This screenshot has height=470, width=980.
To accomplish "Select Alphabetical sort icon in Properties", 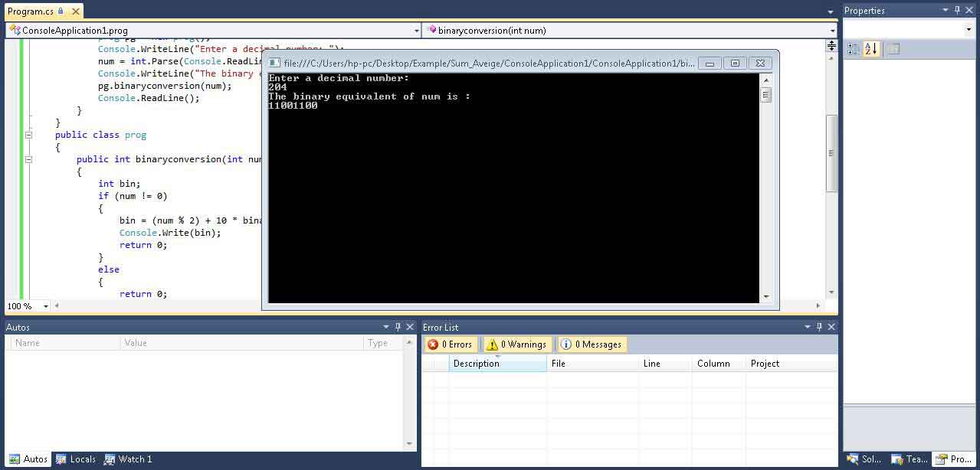I will click(871, 49).
